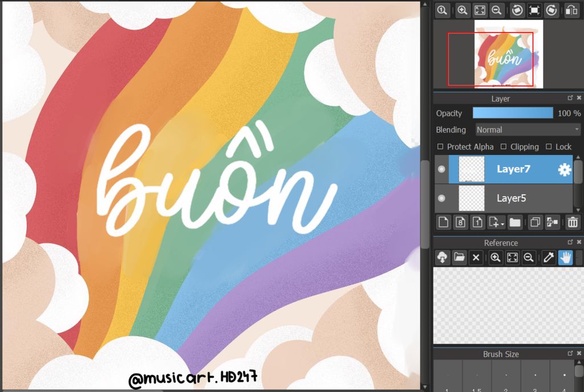Float the Brush Size panel window

pyautogui.click(x=570, y=353)
